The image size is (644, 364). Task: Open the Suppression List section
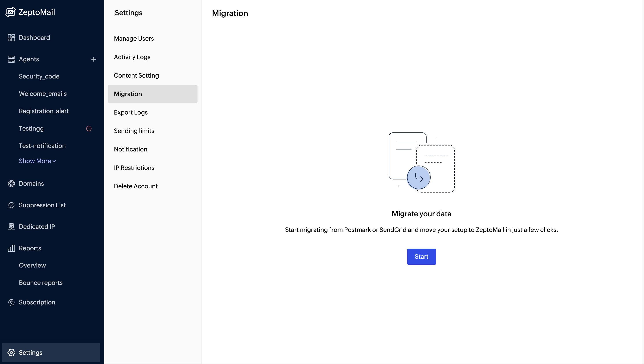(42, 205)
